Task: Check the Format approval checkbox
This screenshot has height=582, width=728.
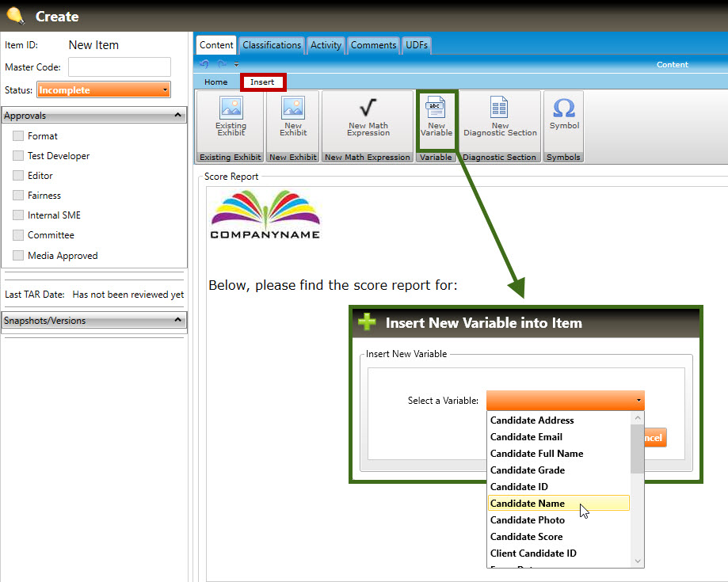Action: point(18,136)
